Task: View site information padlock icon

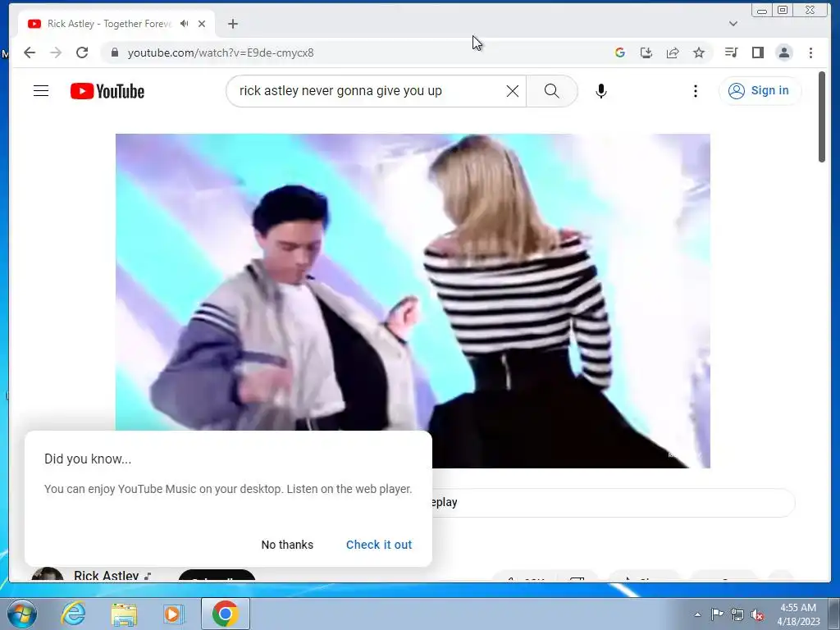Action: point(114,52)
